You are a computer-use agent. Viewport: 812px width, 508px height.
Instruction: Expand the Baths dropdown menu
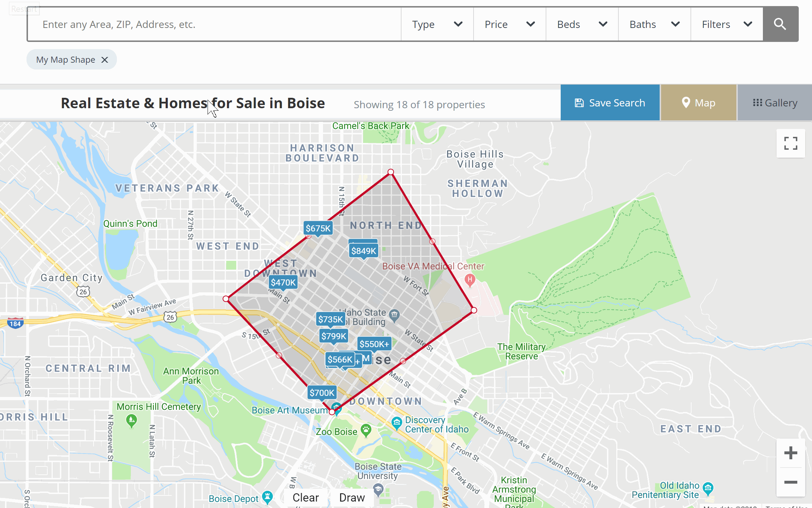tap(654, 24)
